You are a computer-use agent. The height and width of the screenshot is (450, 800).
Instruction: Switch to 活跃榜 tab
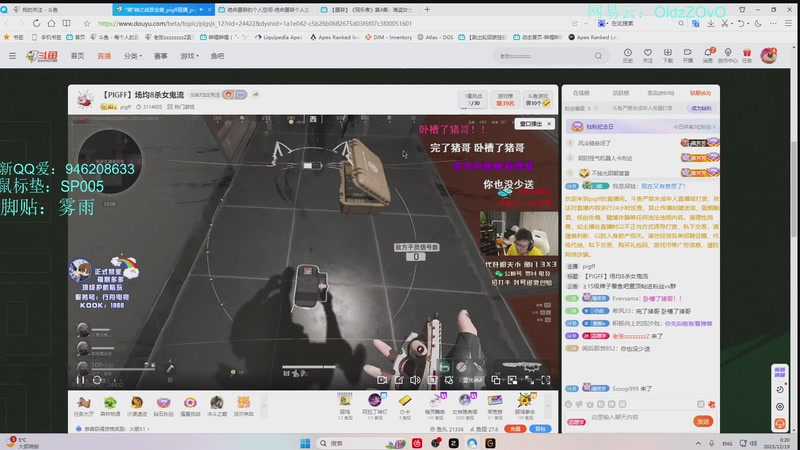[x=620, y=93]
